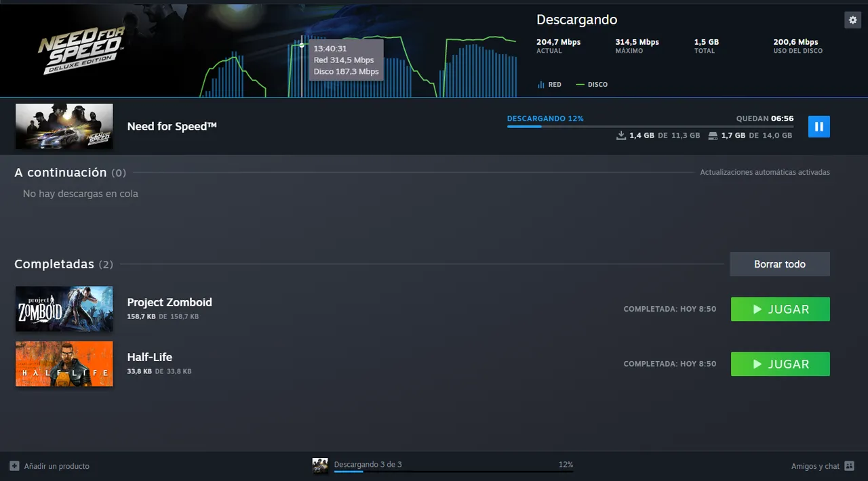Open Añadir un producto link
Image resolution: width=868 pixels, height=481 pixels.
point(56,466)
